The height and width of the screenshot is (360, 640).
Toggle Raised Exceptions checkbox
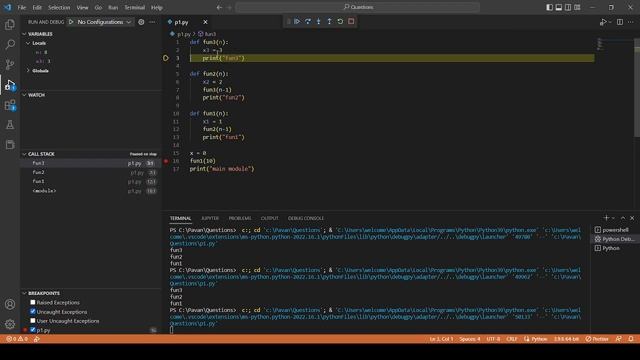click(33, 302)
